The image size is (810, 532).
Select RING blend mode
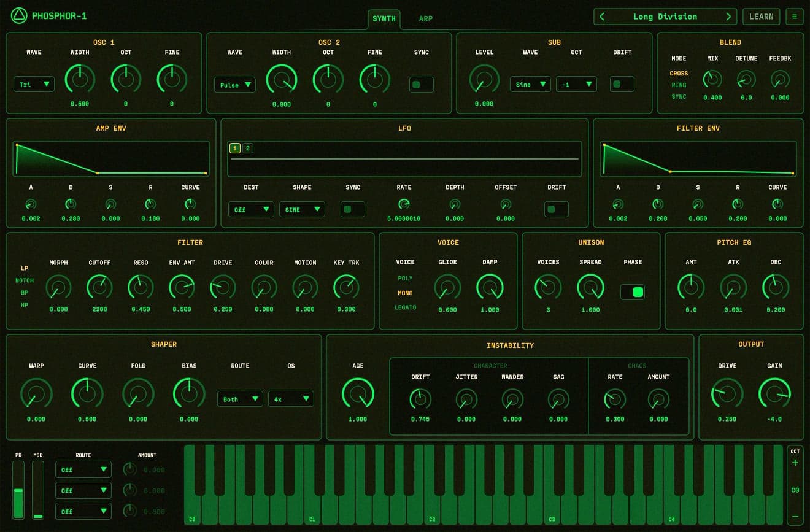[679, 85]
